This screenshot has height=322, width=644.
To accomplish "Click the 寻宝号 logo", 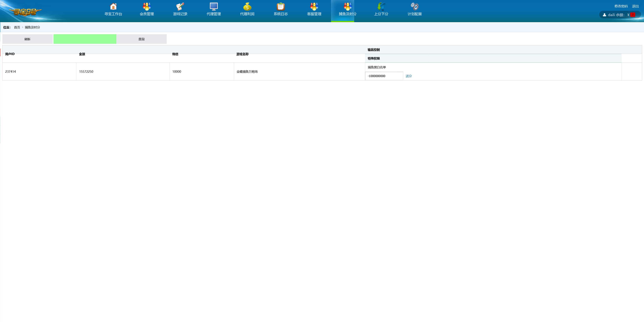I will coord(25,12).
